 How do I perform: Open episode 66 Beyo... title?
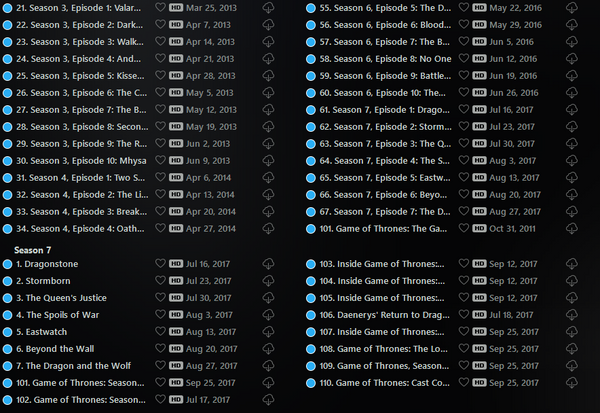coord(383,194)
